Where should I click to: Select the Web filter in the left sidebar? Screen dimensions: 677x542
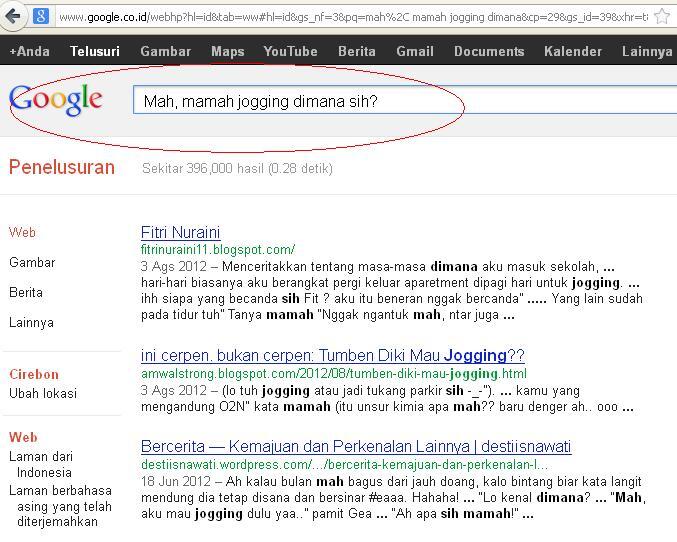22,232
